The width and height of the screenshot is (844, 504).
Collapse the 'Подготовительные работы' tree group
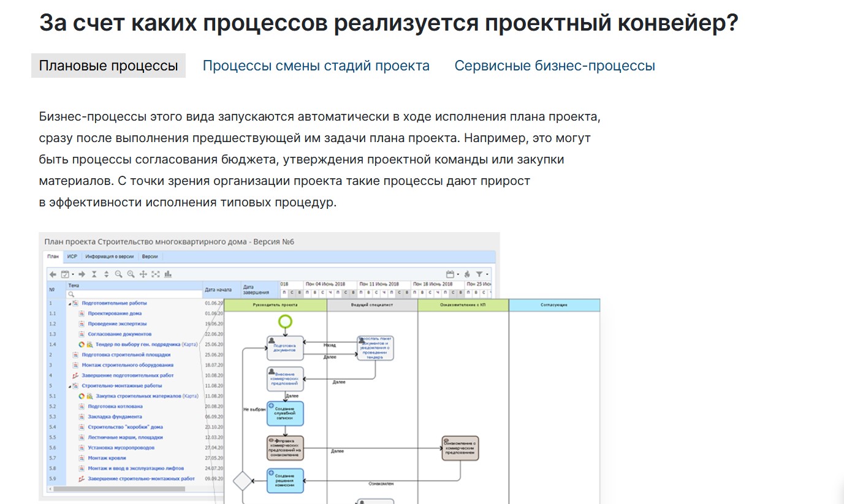tap(69, 303)
